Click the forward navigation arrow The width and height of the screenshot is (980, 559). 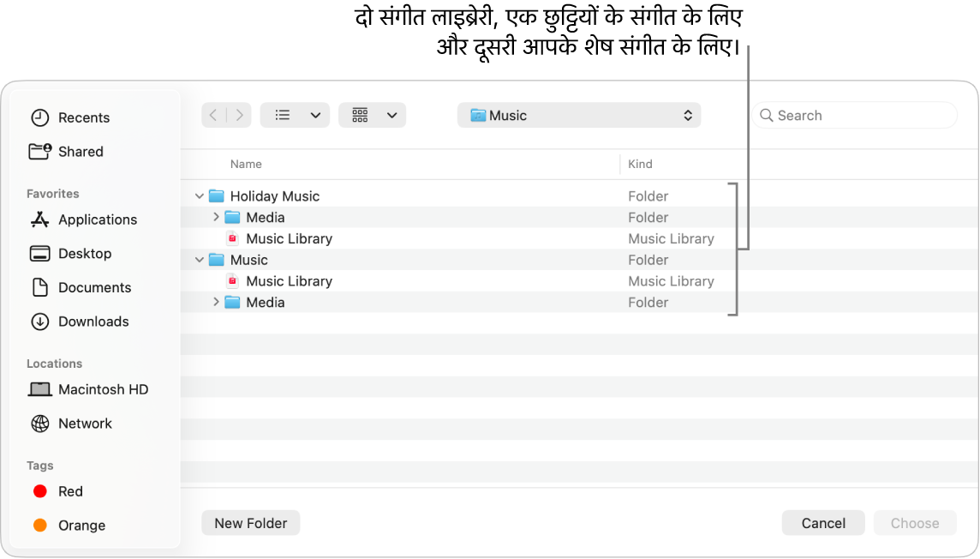pyautogui.click(x=239, y=115)
